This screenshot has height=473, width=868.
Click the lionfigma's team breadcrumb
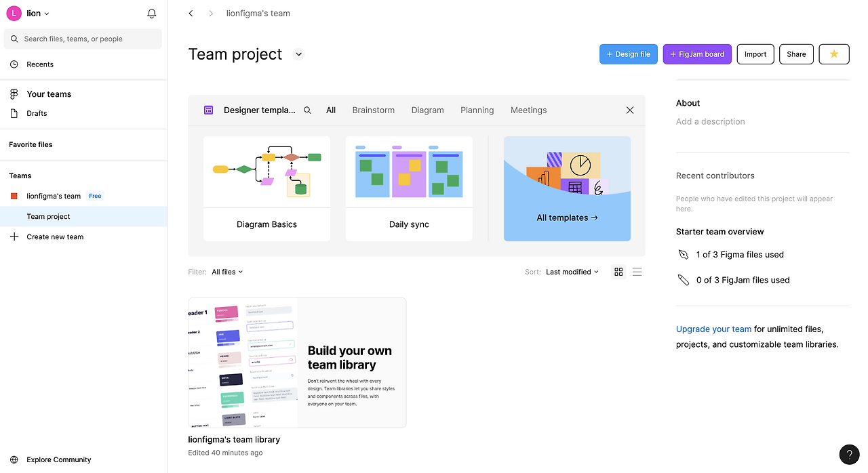pyautogui.click(x=258, y=14)
